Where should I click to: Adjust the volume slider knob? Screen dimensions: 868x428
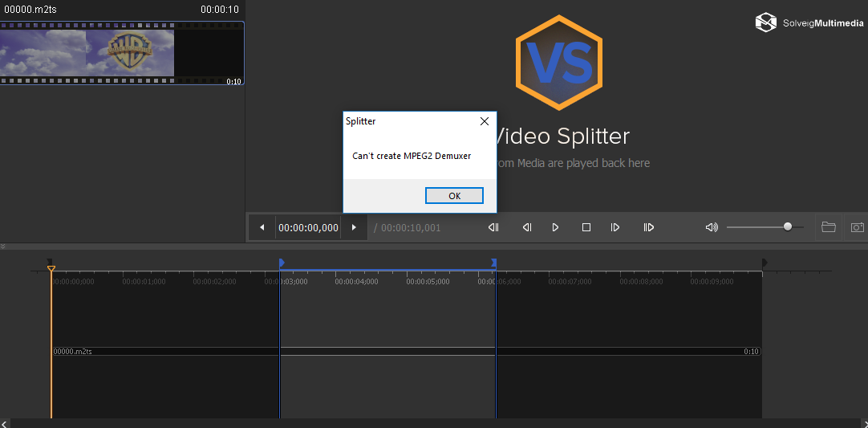[788, 226]
